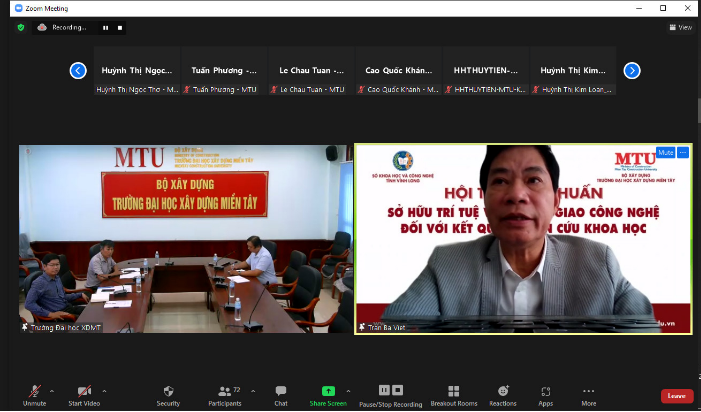Viewport: 701px width, 412px height.
Task: Mute Trần Bá Việt's video tile
Action: point(665,152)
